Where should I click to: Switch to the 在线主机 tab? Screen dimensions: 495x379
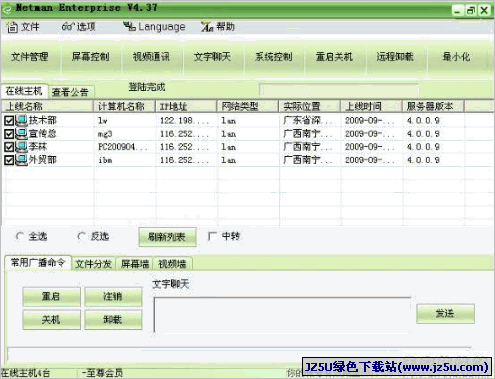(24, 91)
